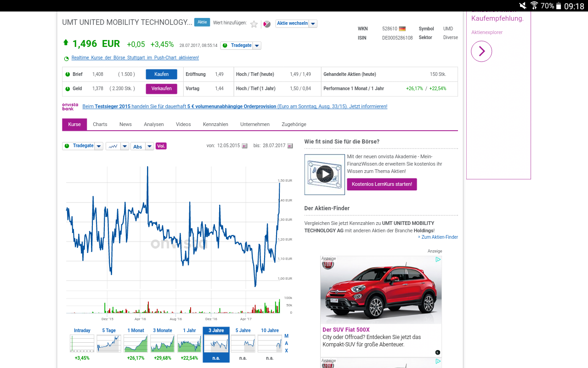Switch chart to 1 Monat range
This screenshot has width=588, height=368.
(x=136, y=344)
